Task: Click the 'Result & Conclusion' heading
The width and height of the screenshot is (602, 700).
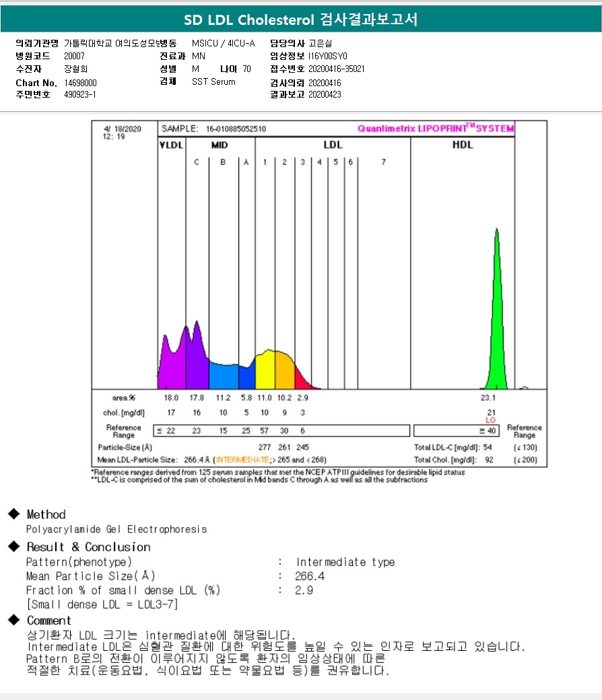Action: 88,547
